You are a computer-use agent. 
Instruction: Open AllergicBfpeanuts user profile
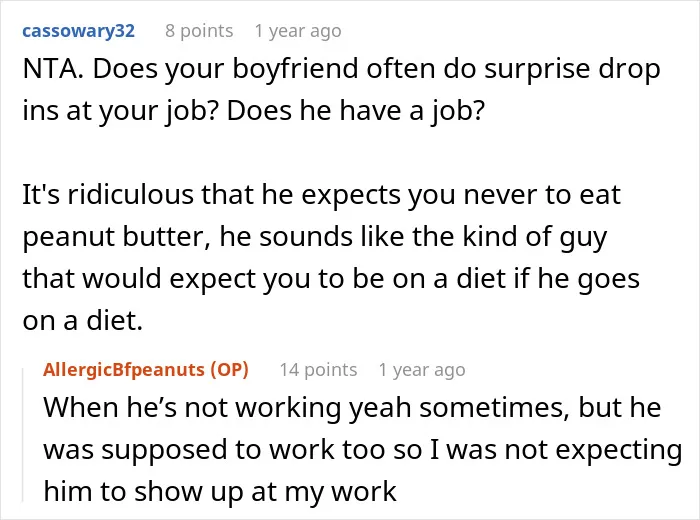click(x=124, y=370)
